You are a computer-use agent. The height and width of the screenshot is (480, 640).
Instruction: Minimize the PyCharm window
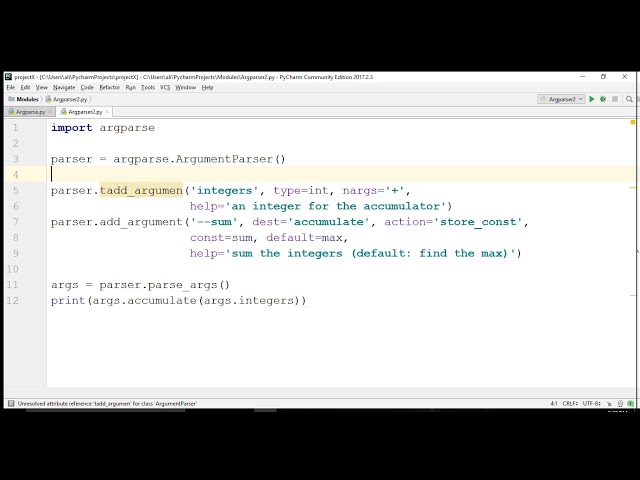[582, 77]
